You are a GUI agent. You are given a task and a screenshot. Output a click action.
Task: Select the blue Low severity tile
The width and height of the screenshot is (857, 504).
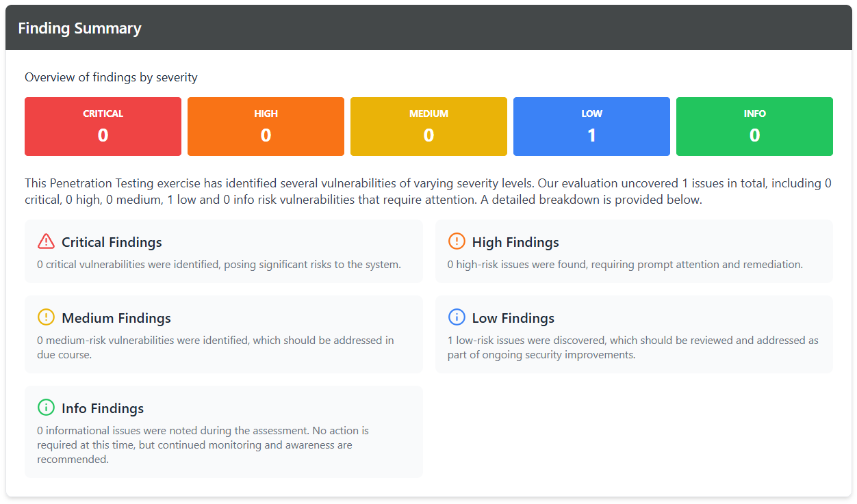pos(591,127)
